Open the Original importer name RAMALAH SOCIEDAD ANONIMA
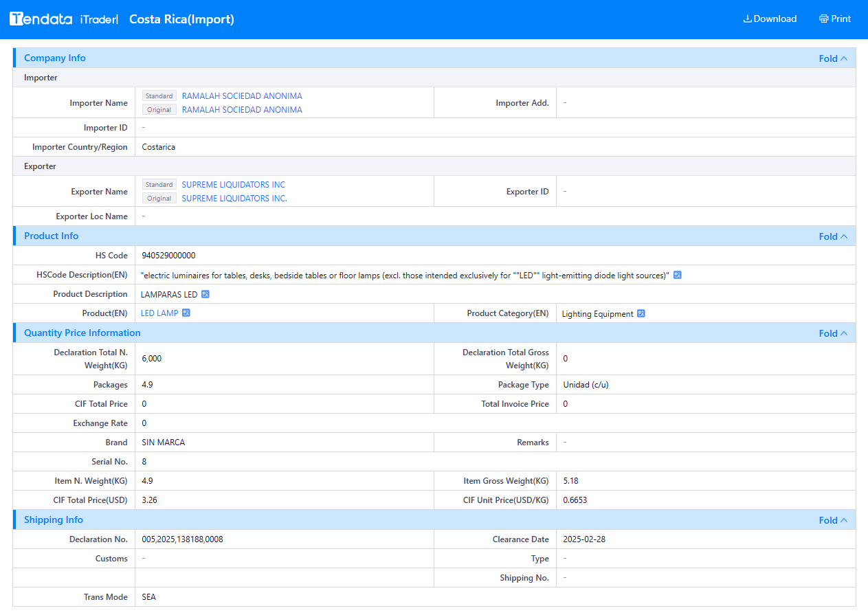Image resolution: width=868 pixels, height=615 pixels. click(x=242, y=110)
